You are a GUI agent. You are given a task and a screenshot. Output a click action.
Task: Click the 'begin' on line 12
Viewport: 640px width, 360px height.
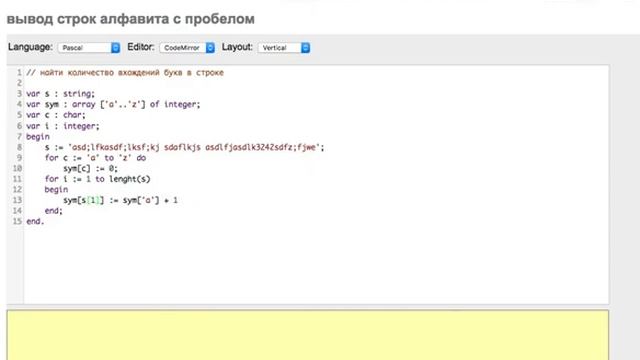pyautogui.click(x=56, y=190)
